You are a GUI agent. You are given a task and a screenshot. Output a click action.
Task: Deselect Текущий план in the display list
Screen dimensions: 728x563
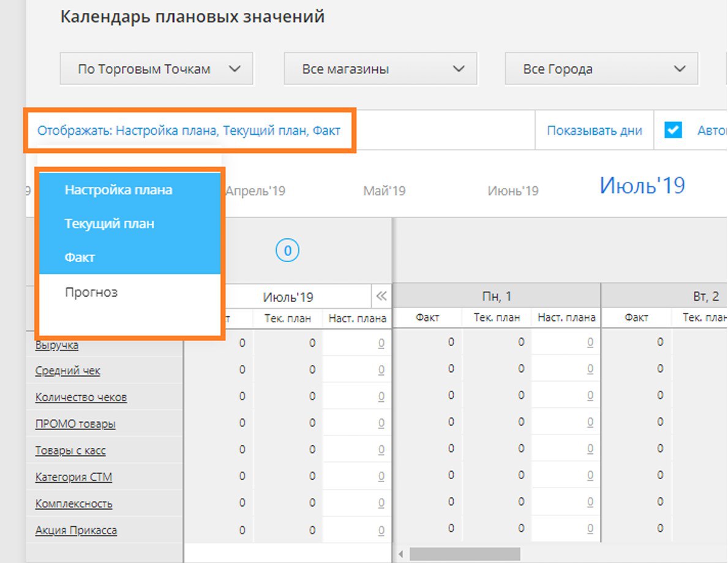coord(109,224)
